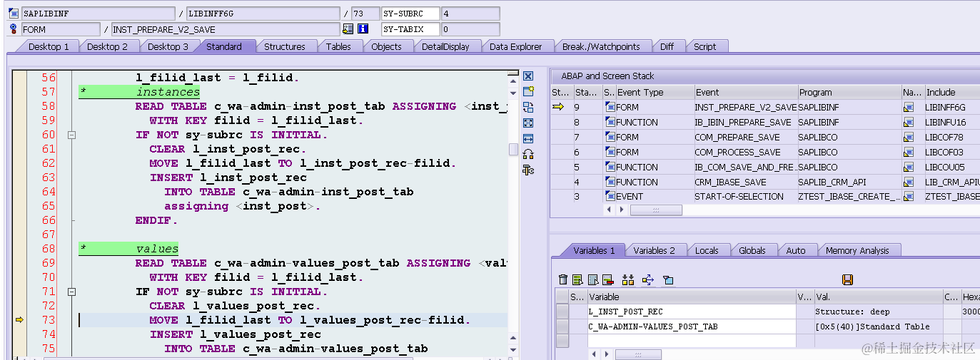Screen dimensions: 980x360
Task: Click the delete (trash) icon in Variables toolbar
Action: pyautogui.click(x=563, y=279)
